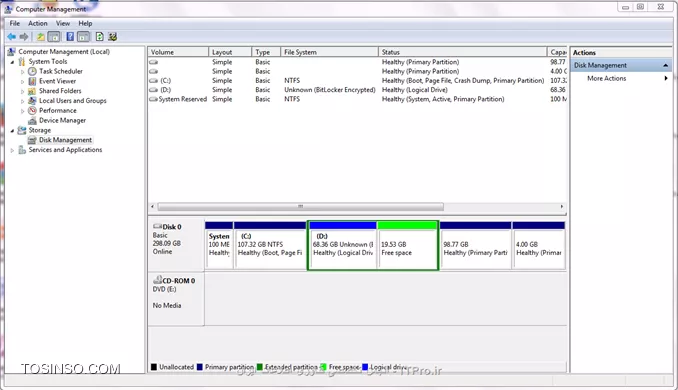The height and width of the screenshot is (390, 678).
Task: Click More Actions in the Actions pane
Action: click(x=607, y=78)
